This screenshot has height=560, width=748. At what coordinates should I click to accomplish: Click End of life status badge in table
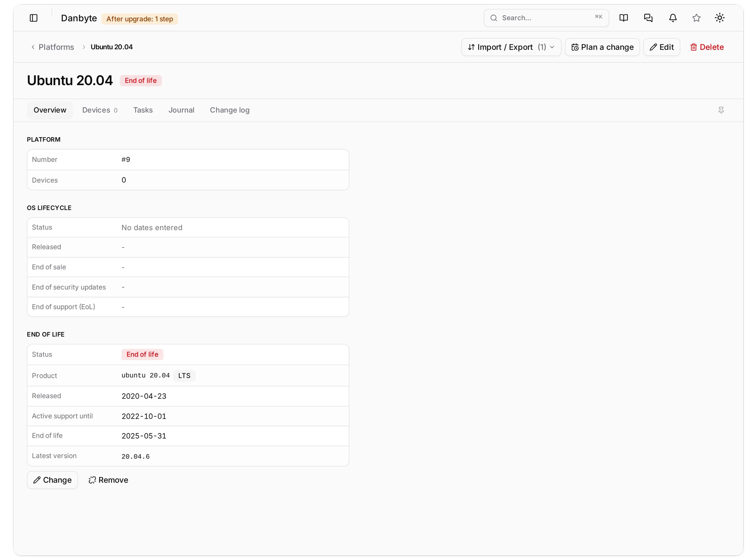pos(142,355)
